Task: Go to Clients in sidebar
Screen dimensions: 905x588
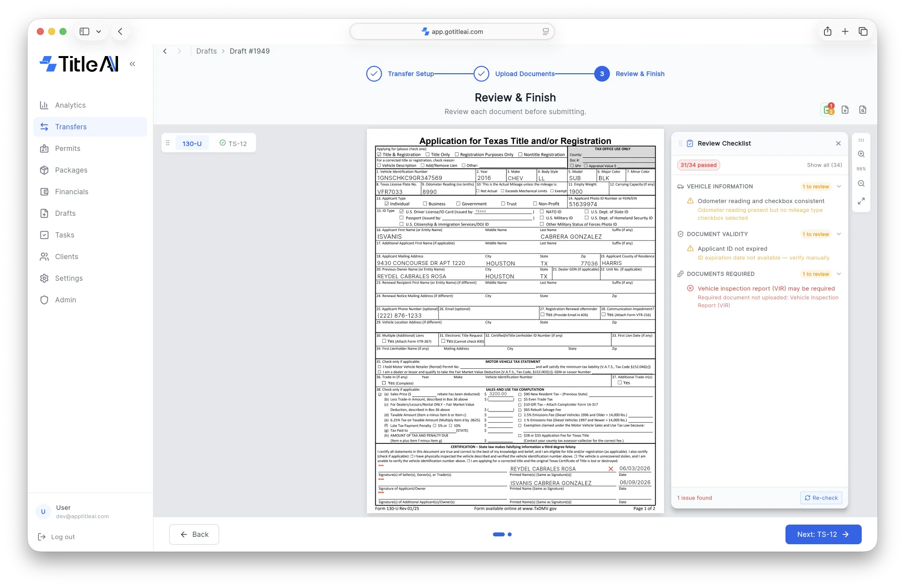Action: 90,257
